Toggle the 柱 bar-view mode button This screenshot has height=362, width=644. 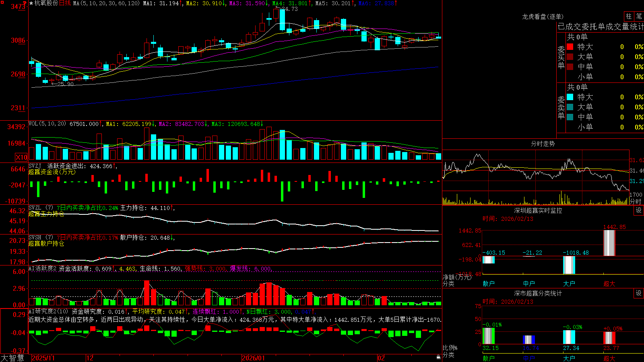click(629, 16)
